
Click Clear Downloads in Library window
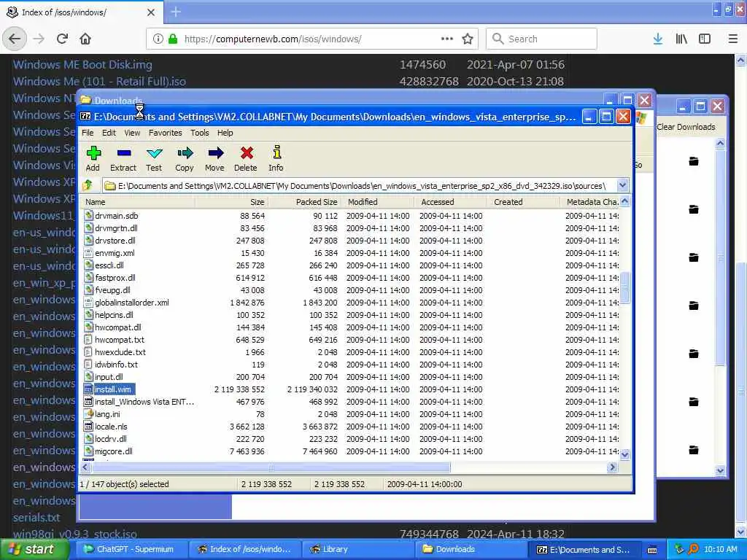coord(686,127)
